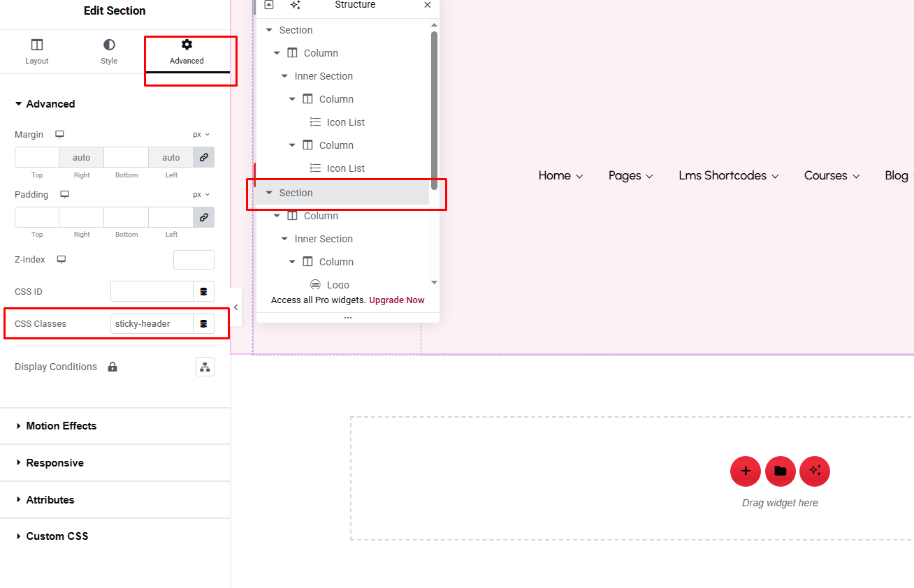
Task: Open the Courses menu item
Action: pyautogui.click(x=826, y=176)
